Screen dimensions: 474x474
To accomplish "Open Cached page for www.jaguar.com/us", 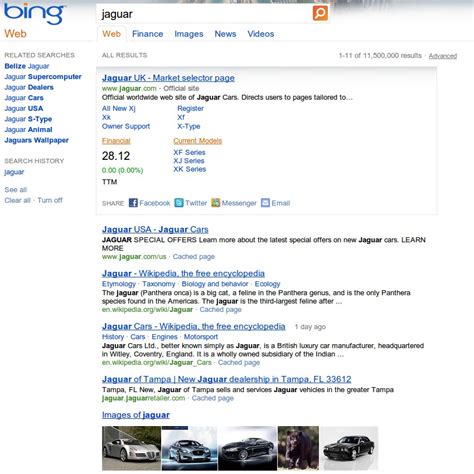I will click(194, 257).
